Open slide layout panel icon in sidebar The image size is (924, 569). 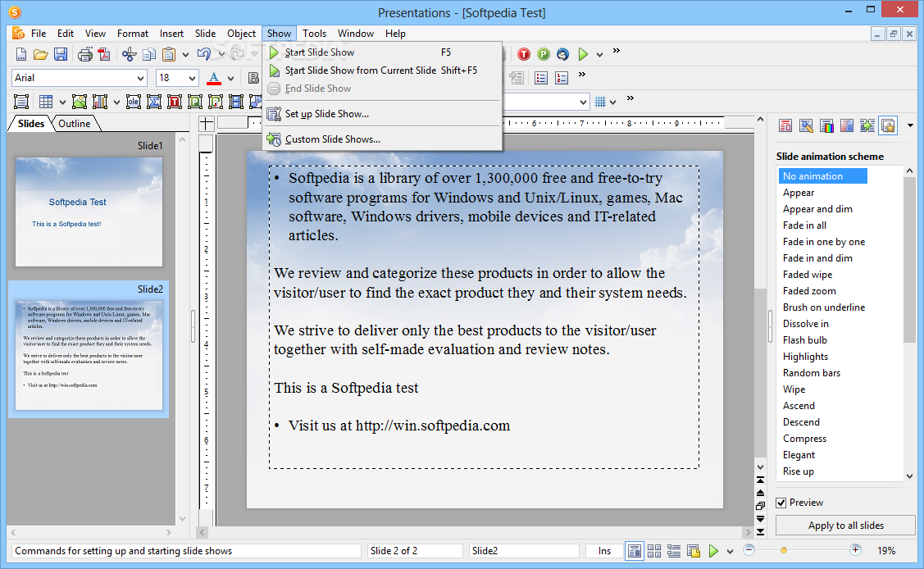pyautogui.click(x=785, y=125)
